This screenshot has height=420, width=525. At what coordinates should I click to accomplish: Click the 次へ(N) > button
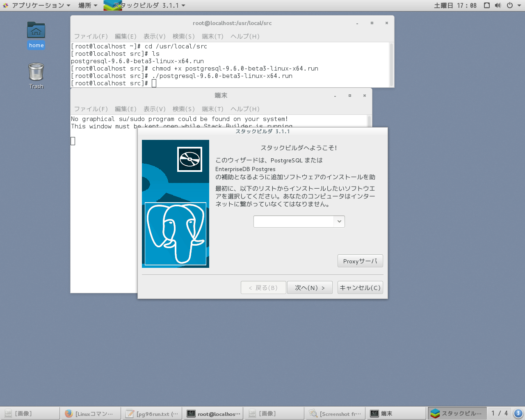coord(310,288)
